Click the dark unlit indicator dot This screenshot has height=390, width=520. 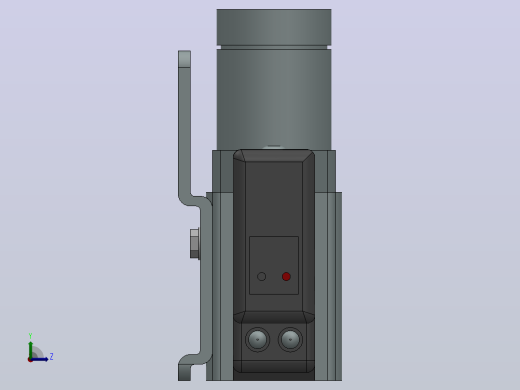262,276
